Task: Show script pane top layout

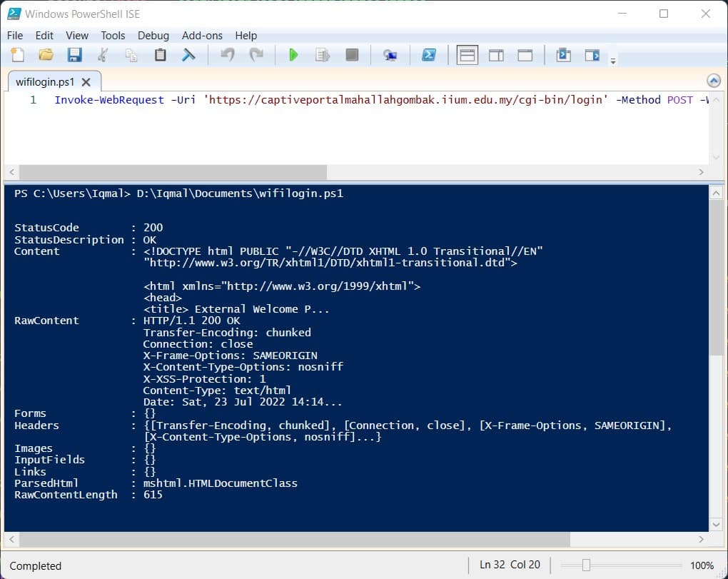Action: 467,55
